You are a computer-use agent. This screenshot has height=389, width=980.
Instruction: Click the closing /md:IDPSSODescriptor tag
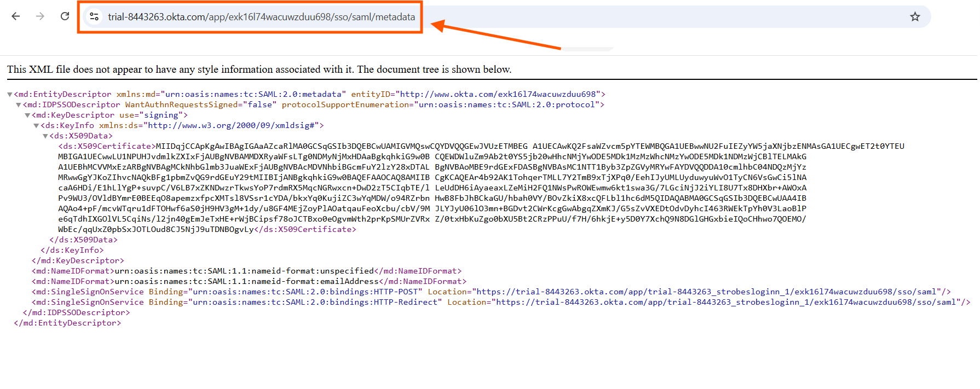77,312
